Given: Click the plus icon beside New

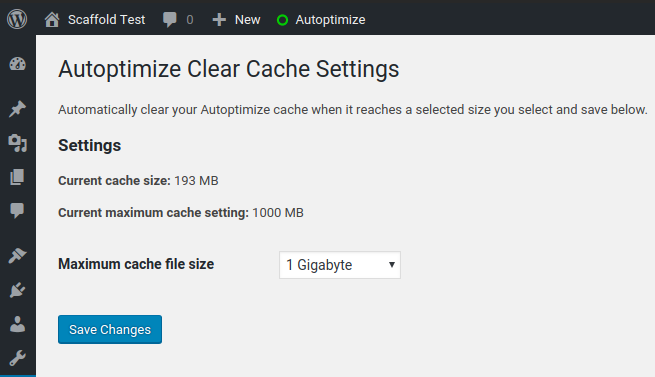Looking at the screenshot, I should click(219, 20).
